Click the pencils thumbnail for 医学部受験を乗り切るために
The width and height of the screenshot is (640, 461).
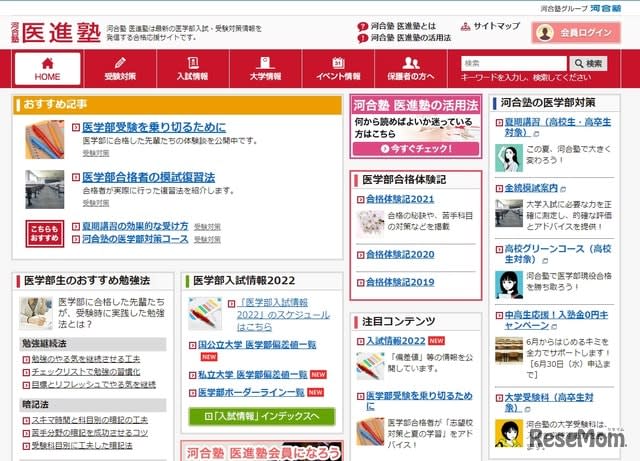click(44, 140)
